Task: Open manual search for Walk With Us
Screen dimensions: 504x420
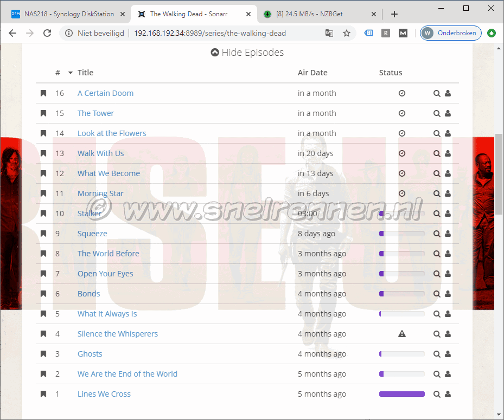Action: (448, 153)
